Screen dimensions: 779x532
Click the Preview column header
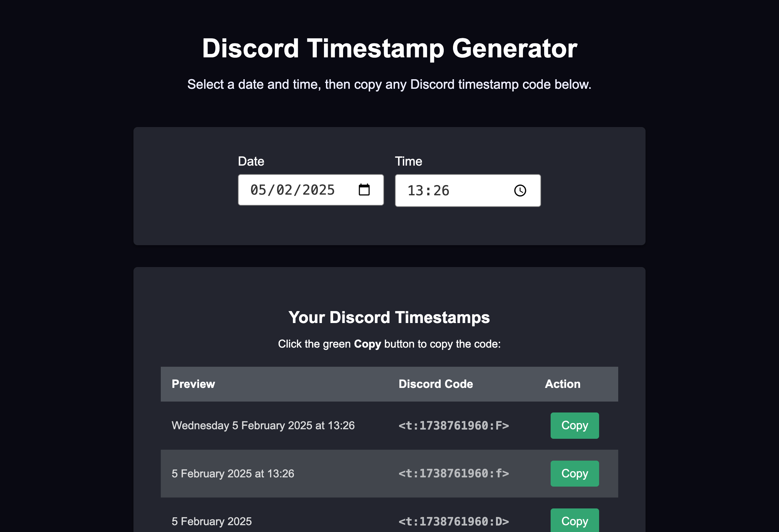pos(193,384)
